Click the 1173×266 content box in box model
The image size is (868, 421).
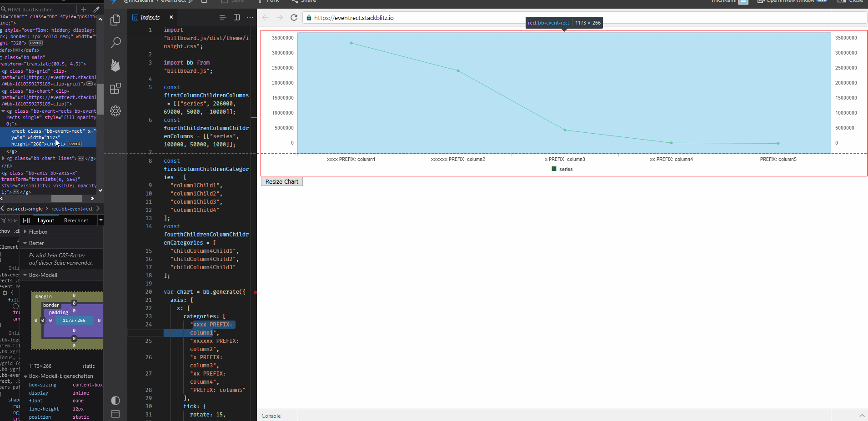(74, 321)
